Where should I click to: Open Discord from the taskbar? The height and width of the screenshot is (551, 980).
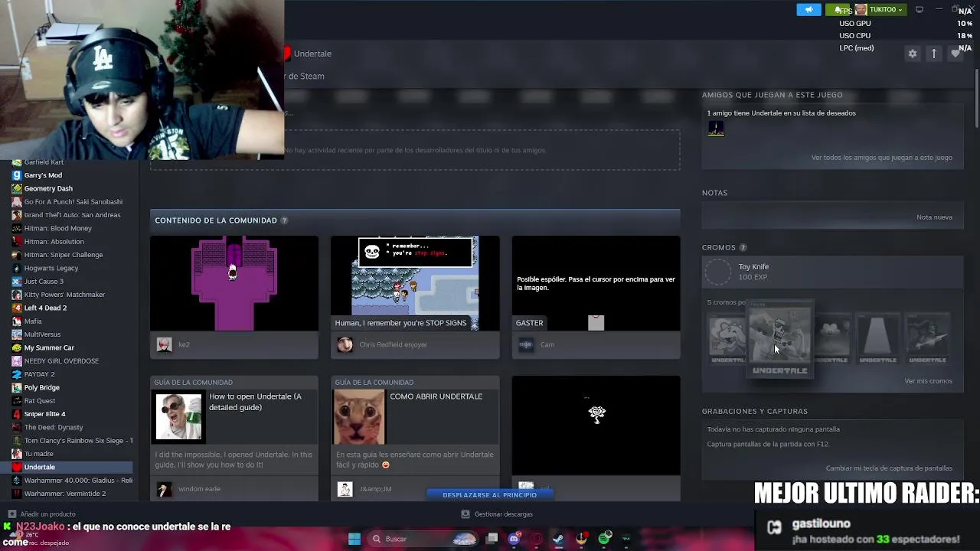(x=514, y=539)
